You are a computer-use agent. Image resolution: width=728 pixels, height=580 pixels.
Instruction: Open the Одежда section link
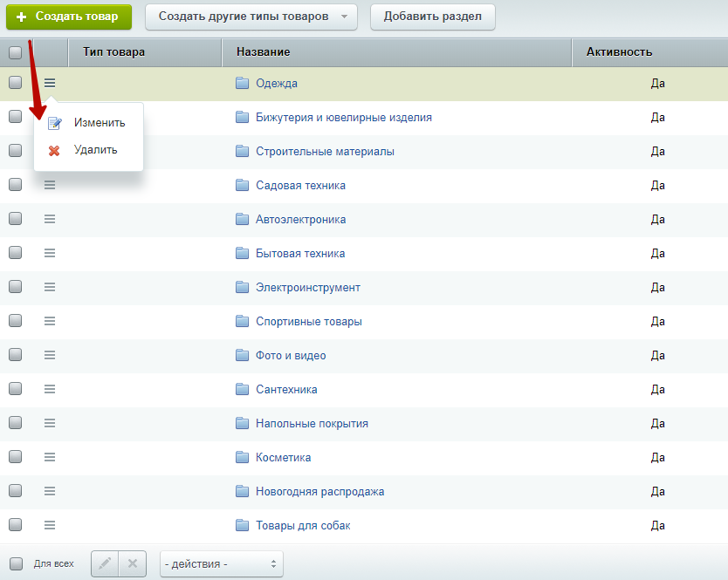pyautogui.click(x=277, y=84)
